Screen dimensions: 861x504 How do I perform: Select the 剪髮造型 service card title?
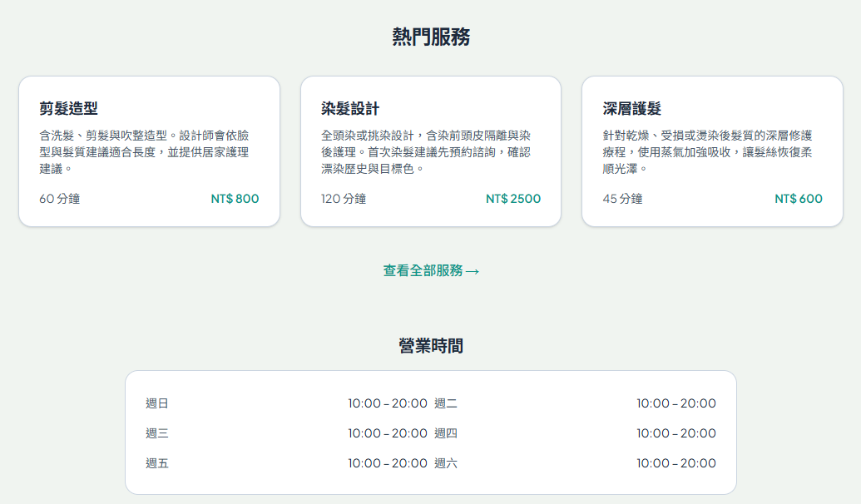[69, 109]
